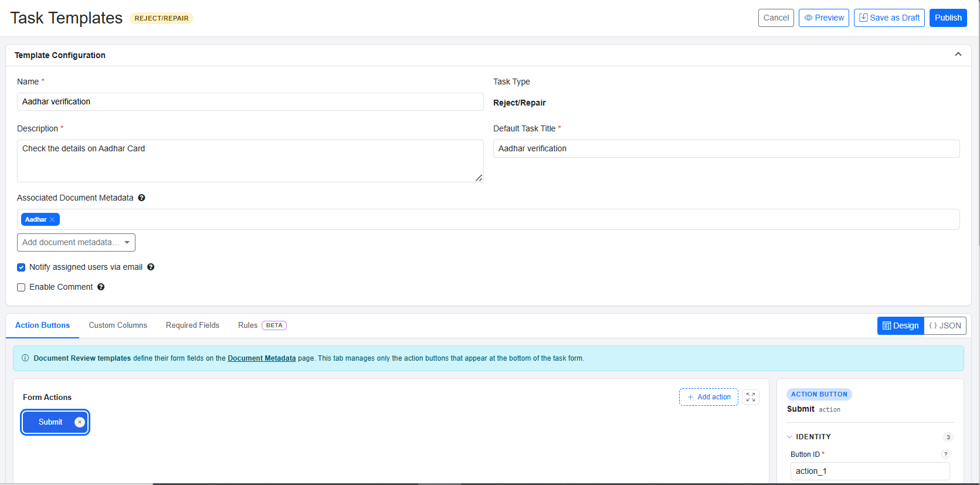Viewport: 980px width, 485px height.
Task: Open Button ID help icon
Action: 945,454
